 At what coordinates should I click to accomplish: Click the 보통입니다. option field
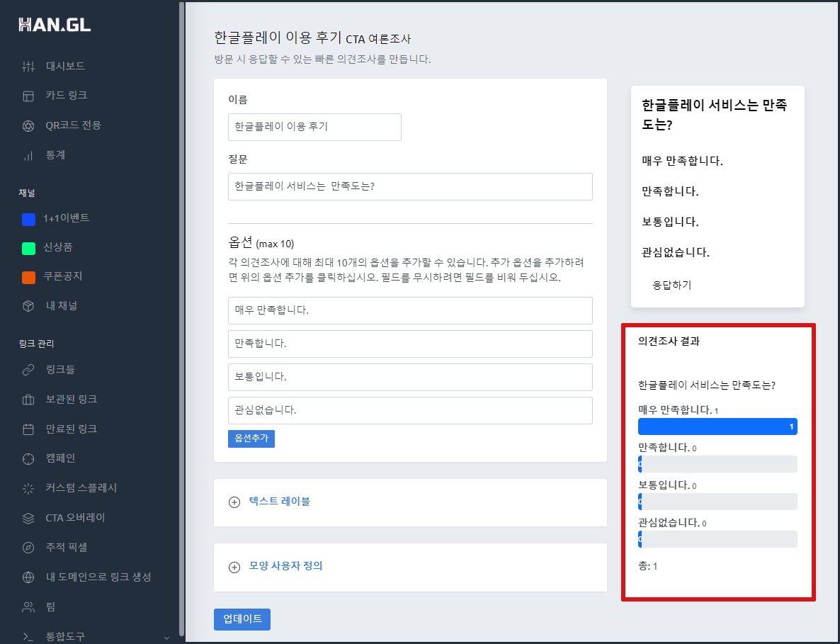coord(410,377)
